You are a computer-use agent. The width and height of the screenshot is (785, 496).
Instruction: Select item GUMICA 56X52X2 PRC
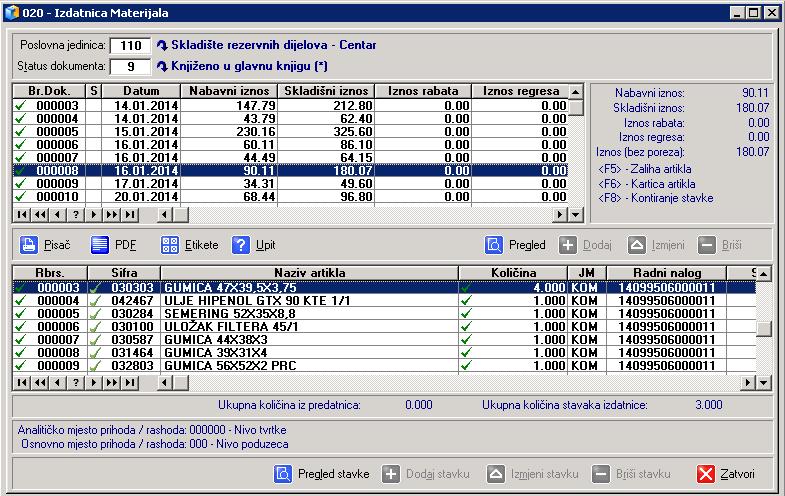point(384,366)
